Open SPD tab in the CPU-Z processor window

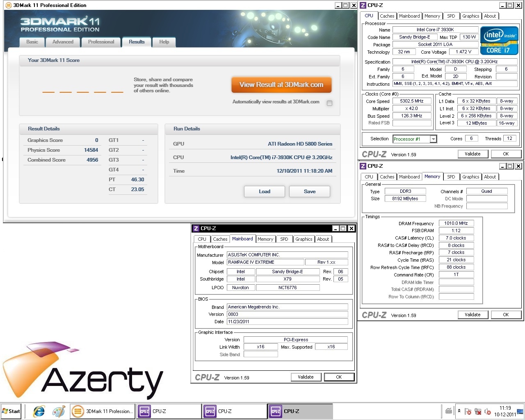point(451,16)
